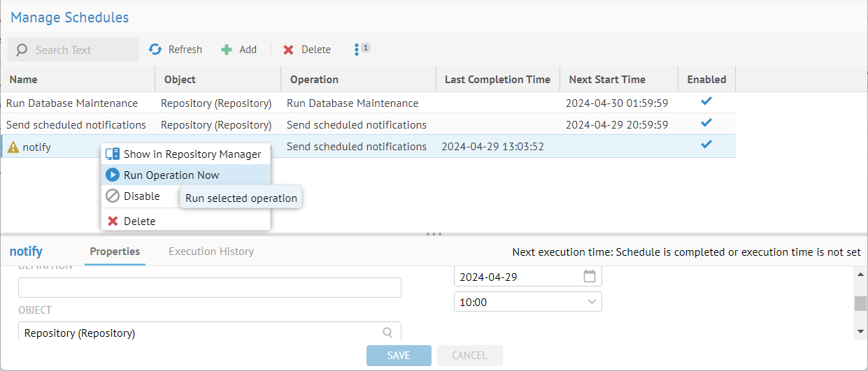This screenshot has height=371, width=868.
Task: Expand the 10:00 time dropdown
Action: click(592, 302)
